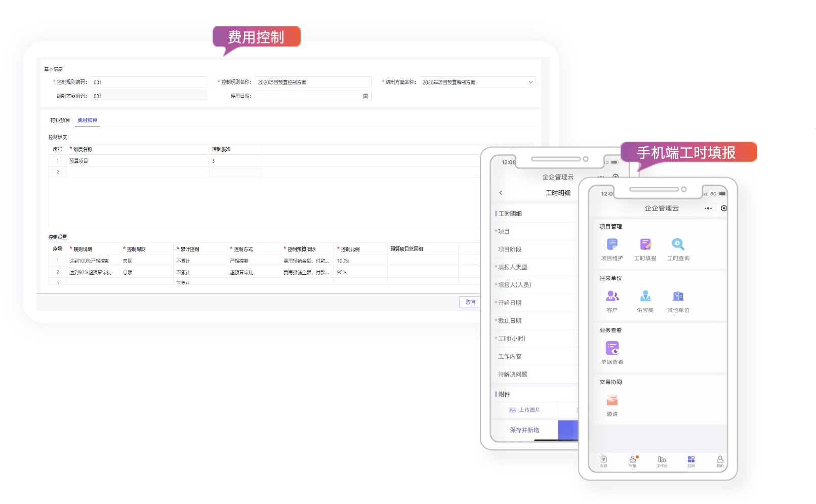
Task: Tap the 其他单位 building icon
Action: (678, 297)
